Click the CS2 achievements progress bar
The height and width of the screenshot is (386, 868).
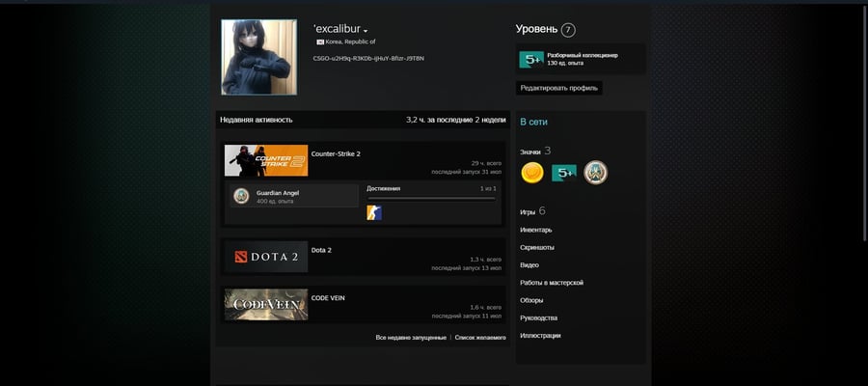coord(431,198)
